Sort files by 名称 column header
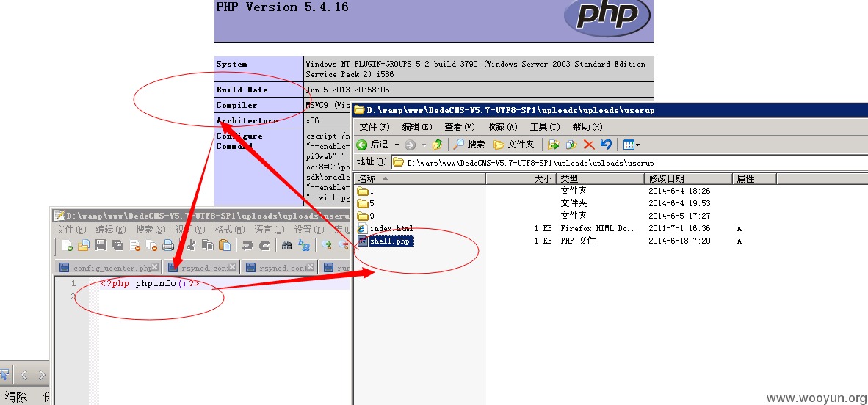This screenshot has width=868, height=405. 419,179
